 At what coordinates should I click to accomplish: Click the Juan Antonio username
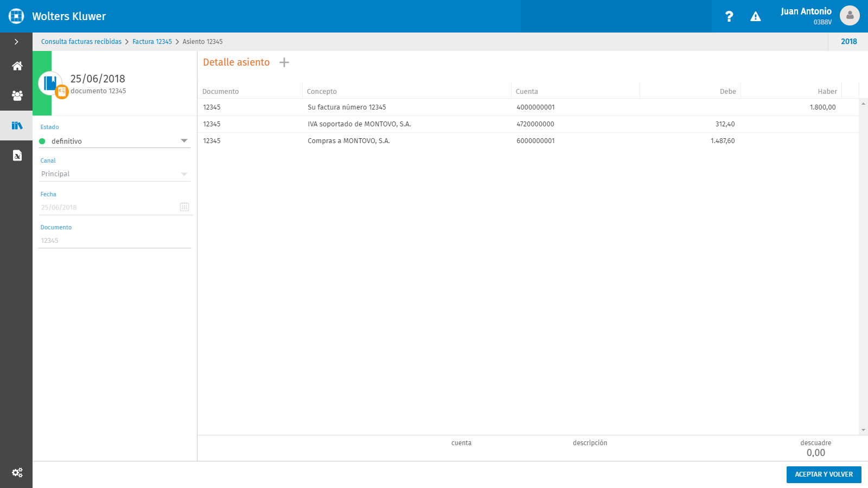806,11
